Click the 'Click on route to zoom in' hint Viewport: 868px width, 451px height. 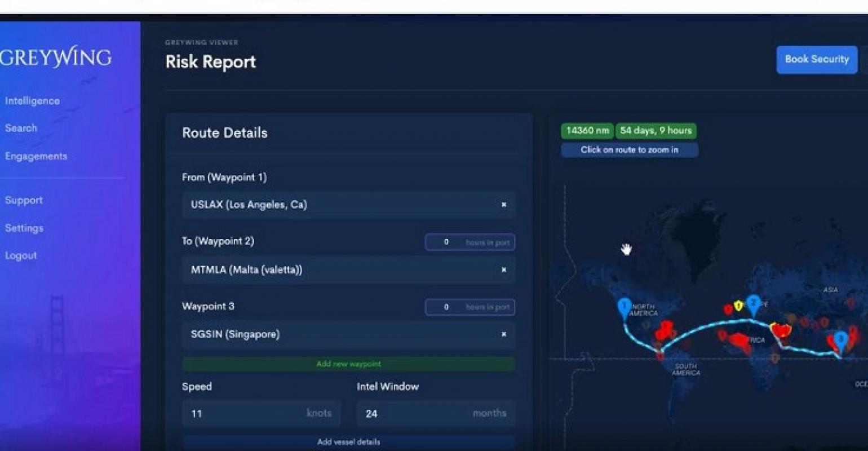tap(630, 150)
